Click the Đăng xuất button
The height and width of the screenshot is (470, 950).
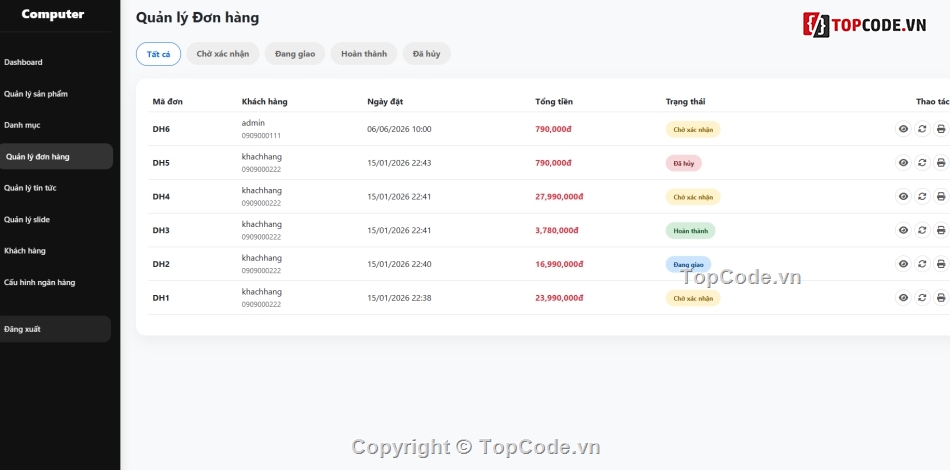point(55,329)
